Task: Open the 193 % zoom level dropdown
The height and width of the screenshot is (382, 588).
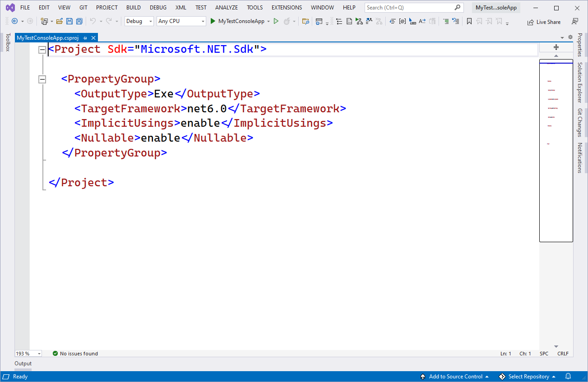Action: coord(28,354)
